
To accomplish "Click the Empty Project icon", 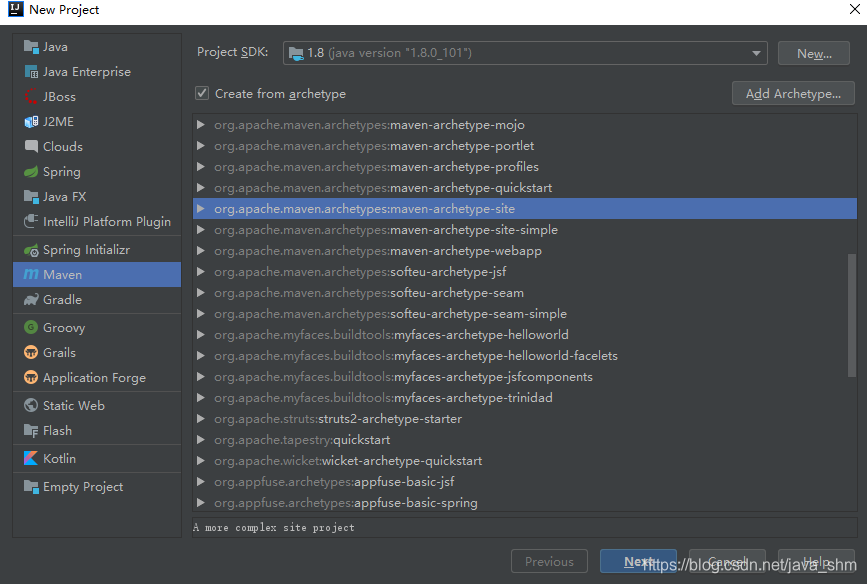I will (x=31, y=487).
